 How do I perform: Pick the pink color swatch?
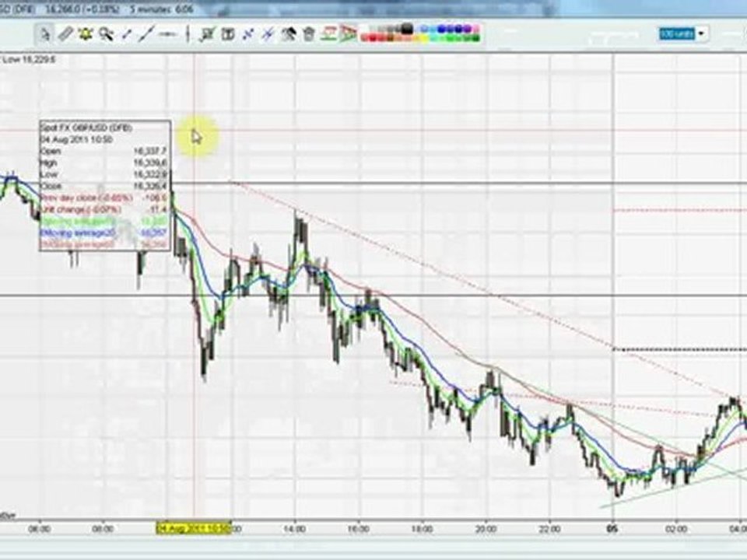(476, 29)
